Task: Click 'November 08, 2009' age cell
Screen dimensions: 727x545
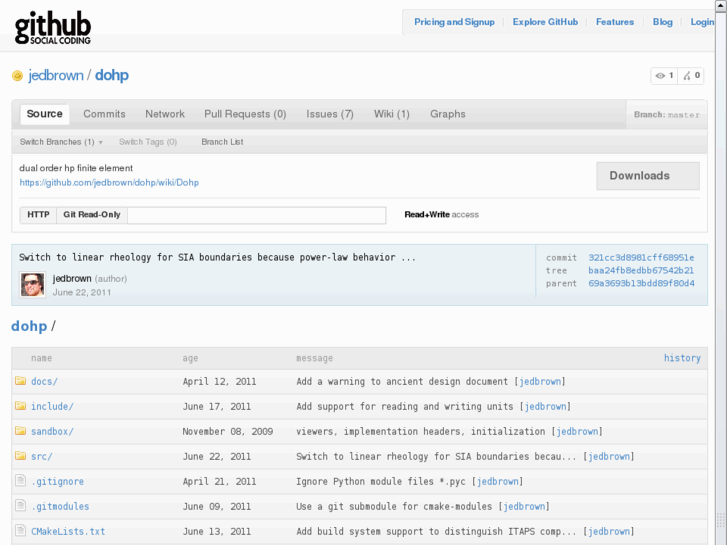Action: point(228,431)
